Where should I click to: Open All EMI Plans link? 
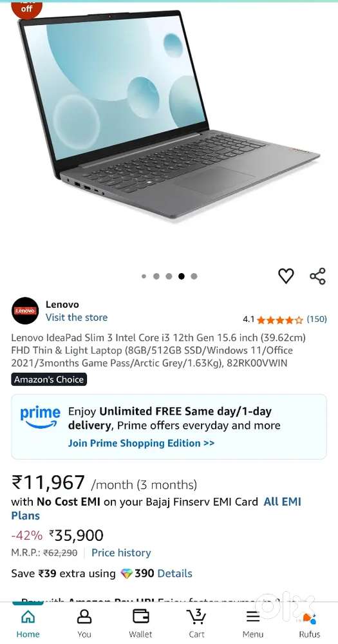[x=156, y=509]
